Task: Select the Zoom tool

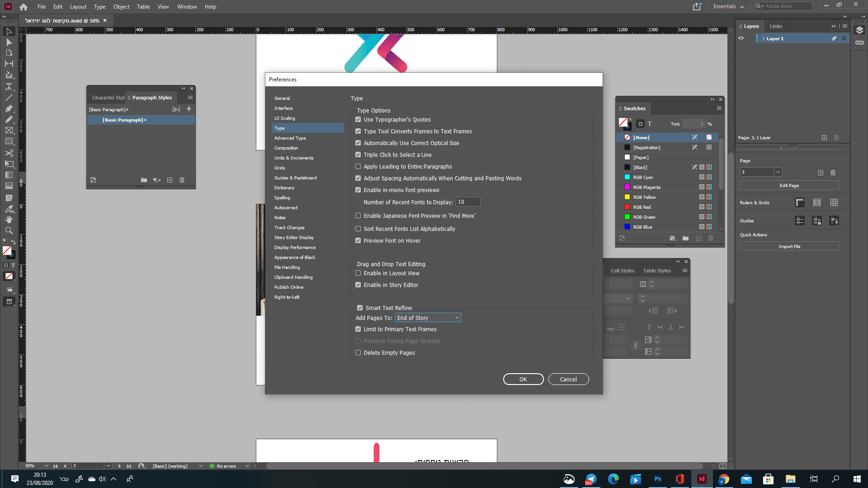Action: click(9, 230)
